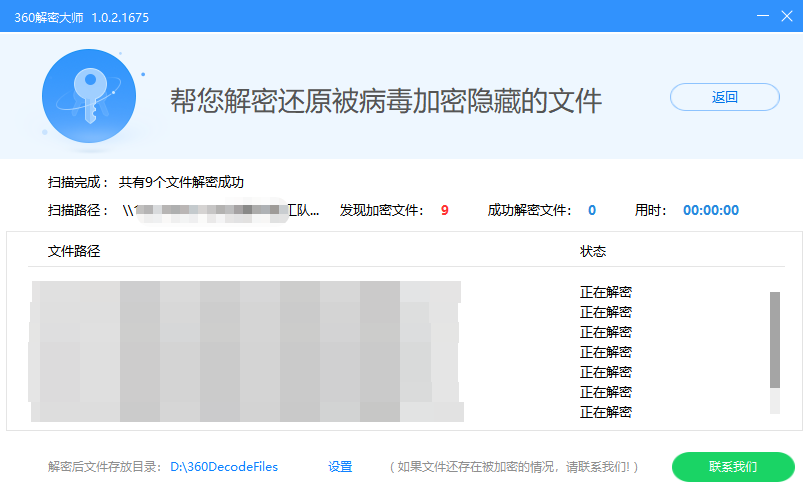Click the green 联系我们 button
803x496 pixels.
coord(732,467)
